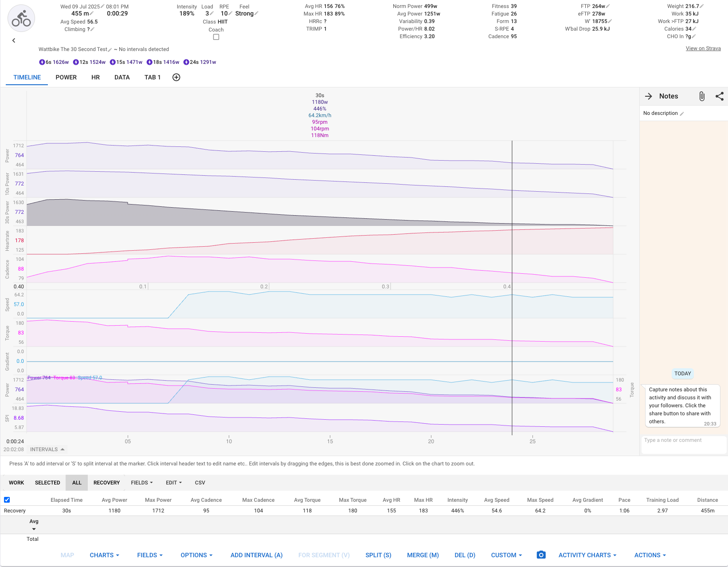Click the cycling activity type icon
Screen dimensions: 728x567
pos(21,18)
